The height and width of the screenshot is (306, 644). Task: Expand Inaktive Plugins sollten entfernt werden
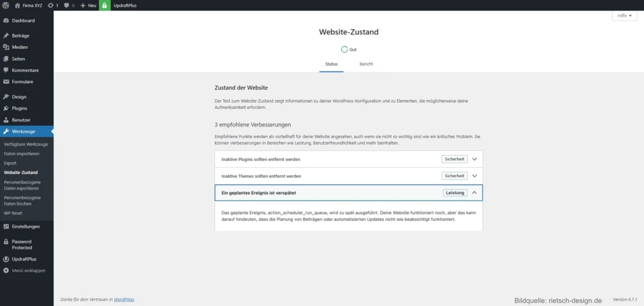coord(349,159)
